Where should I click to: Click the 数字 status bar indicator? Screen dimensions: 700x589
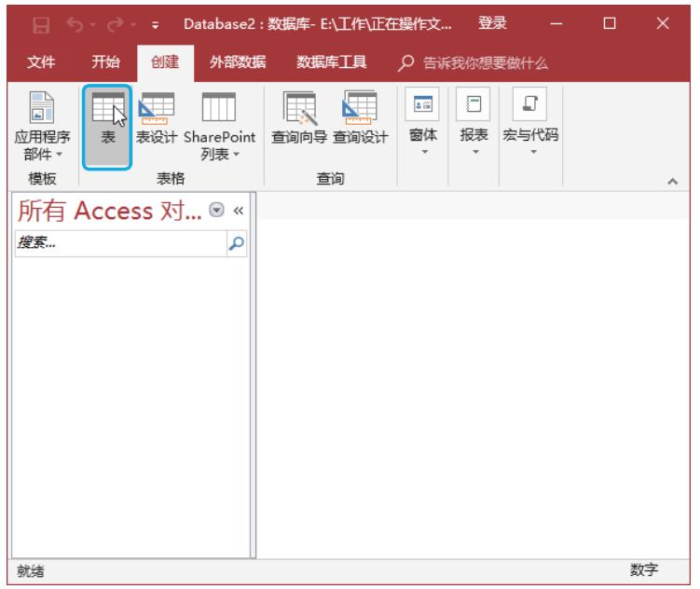[x=644, y=569]
